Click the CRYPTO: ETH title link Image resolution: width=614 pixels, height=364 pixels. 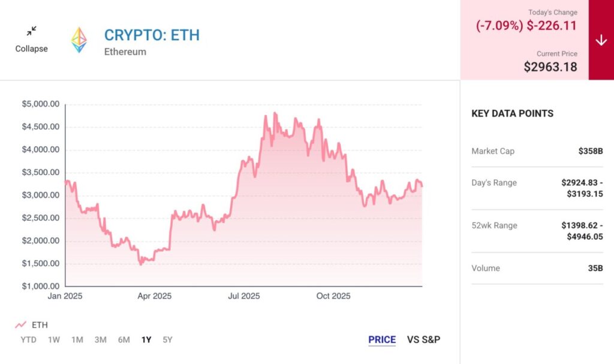pos(152,35)
